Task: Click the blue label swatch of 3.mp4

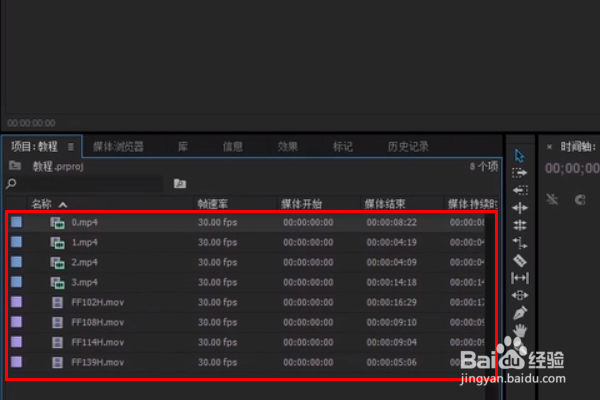Action: [x=16, y=282]
